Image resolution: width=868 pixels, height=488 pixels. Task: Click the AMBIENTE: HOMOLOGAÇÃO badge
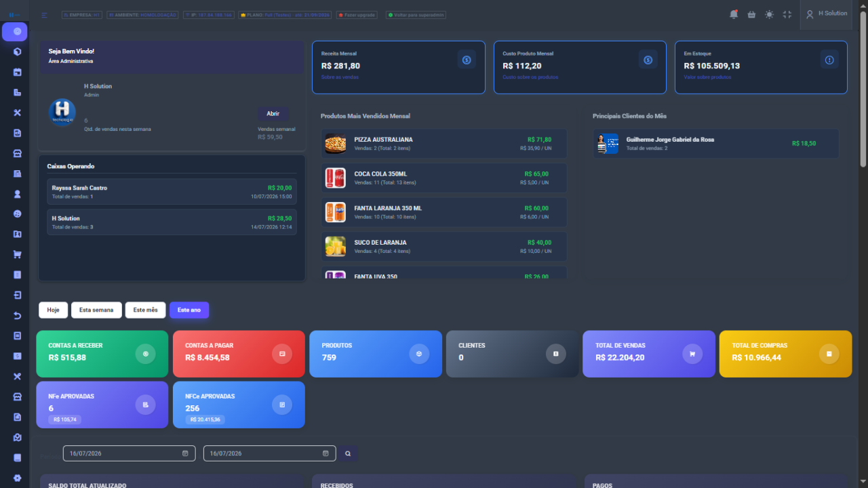click(142, 15)
